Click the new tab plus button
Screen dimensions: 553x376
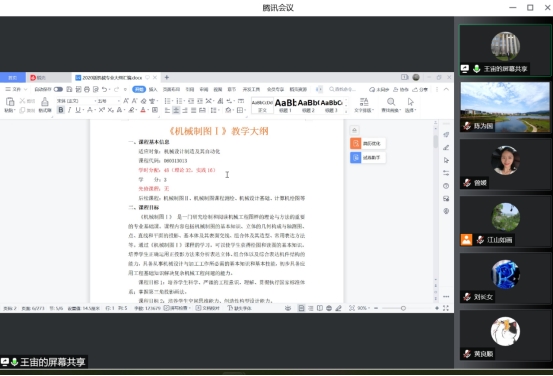coord(166,77)
